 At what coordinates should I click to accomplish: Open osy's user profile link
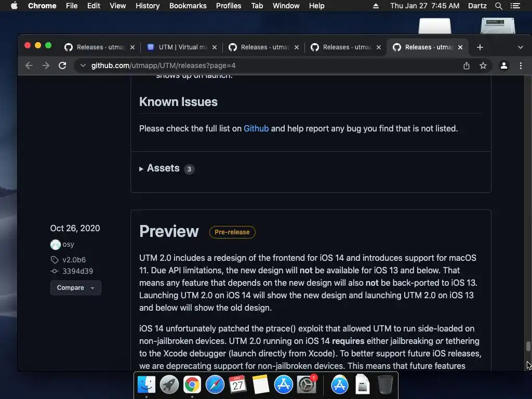pos(68,244)
